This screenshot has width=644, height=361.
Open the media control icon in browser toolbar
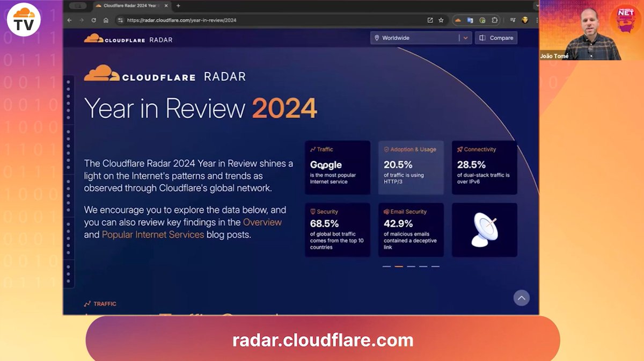click(513, 20)
